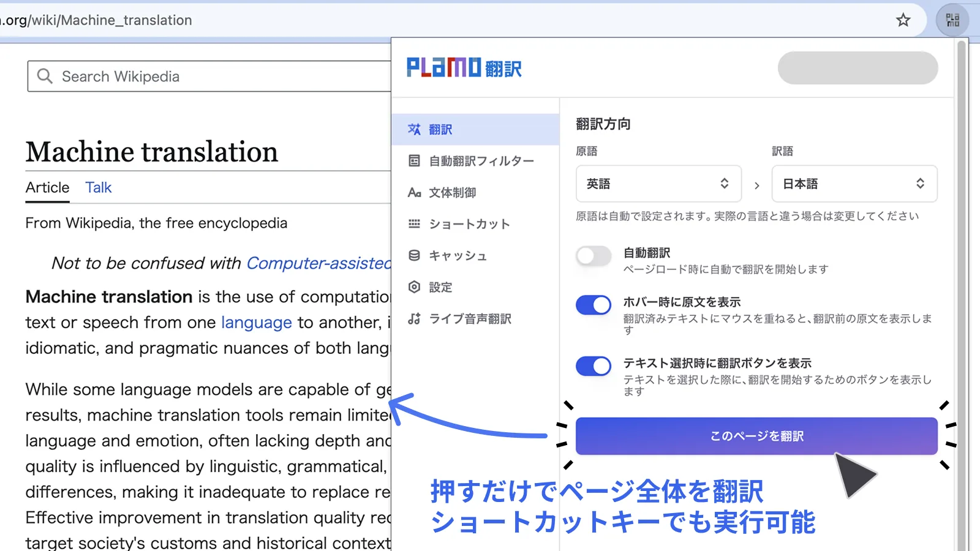Click the Aa icon beside 文体制御
The height and width of the screenshot is (551, 980).
click(415, 193)
